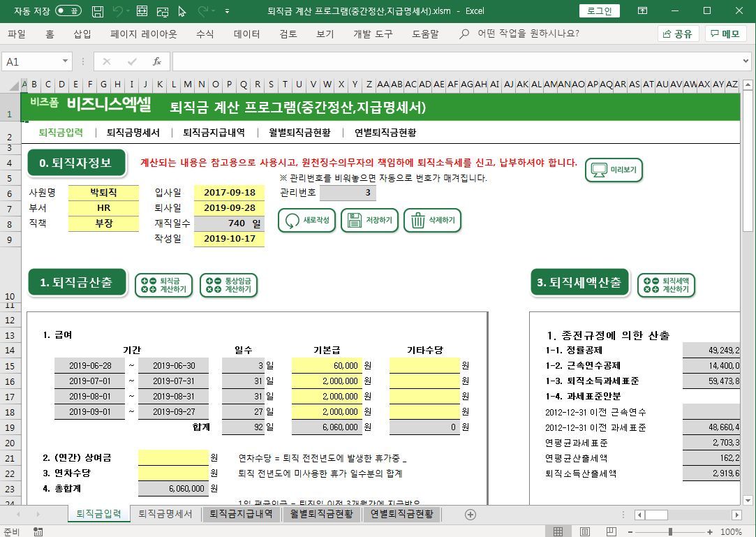This screenshot has width=756, height=537.
Task: Click the formula Cancel X icon
Action: tap(107, 61)
